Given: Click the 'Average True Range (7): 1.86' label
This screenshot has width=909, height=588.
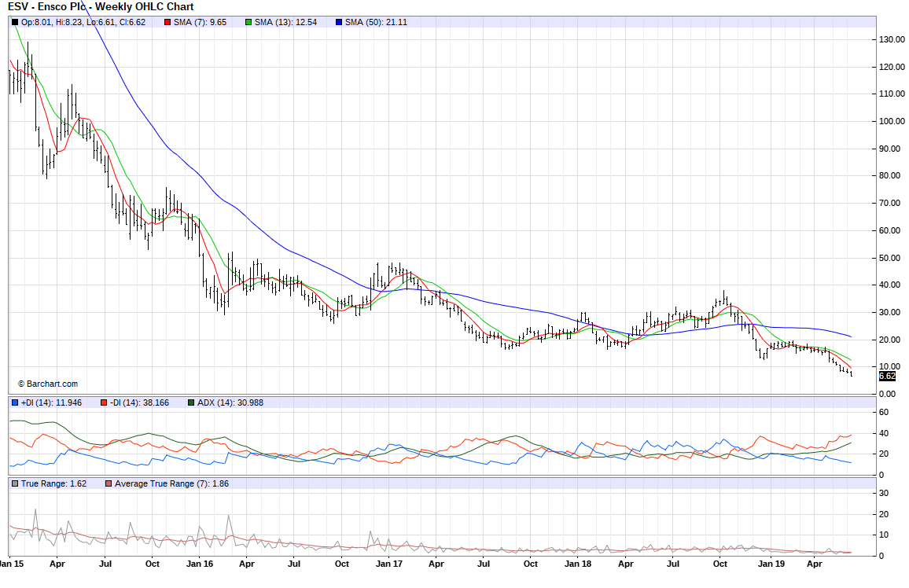Looking at the screenshot, I should tap(171, 483).
